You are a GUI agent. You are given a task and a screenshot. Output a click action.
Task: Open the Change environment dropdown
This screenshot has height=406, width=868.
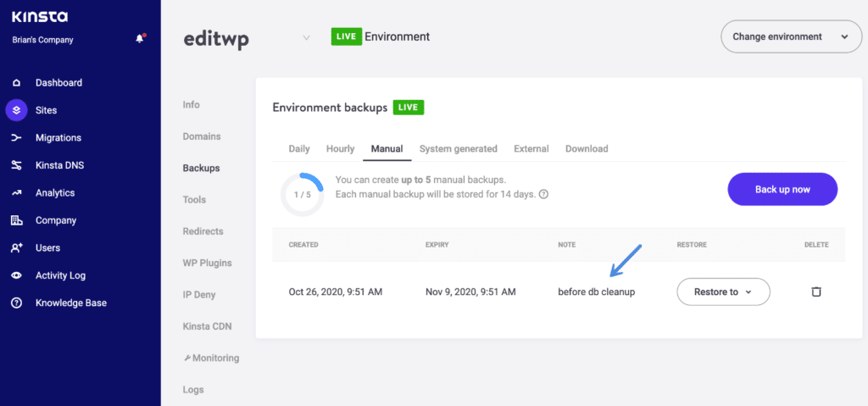791,36
